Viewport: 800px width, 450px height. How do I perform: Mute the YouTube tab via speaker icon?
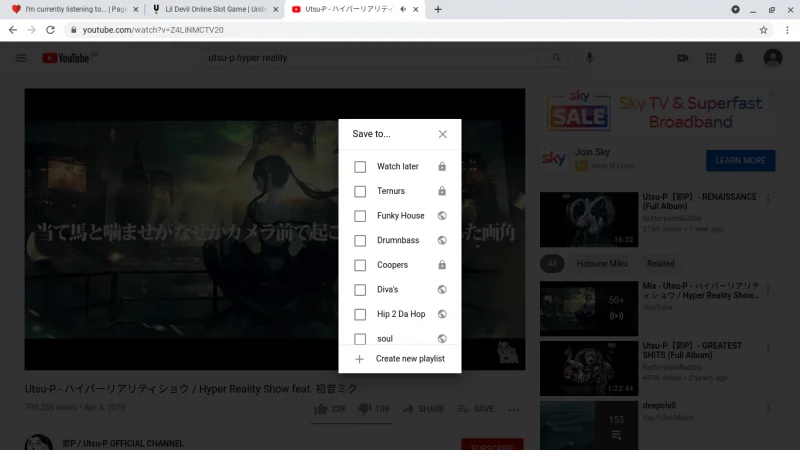[403, 9]
